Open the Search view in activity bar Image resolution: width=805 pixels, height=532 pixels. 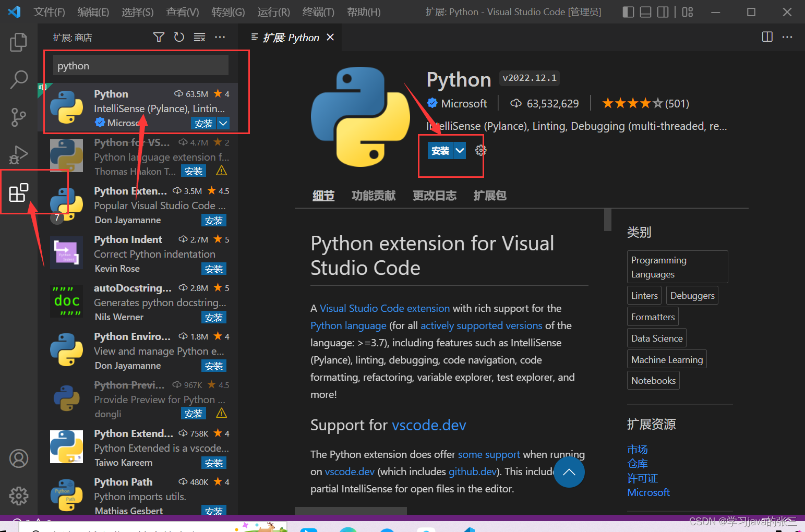tap(19, 80)
